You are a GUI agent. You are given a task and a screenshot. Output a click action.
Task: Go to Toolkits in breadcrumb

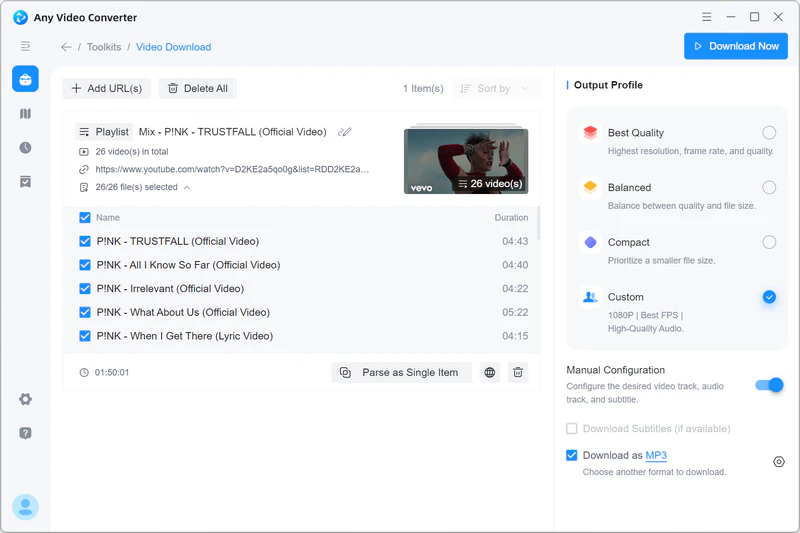tap(103, 47)
